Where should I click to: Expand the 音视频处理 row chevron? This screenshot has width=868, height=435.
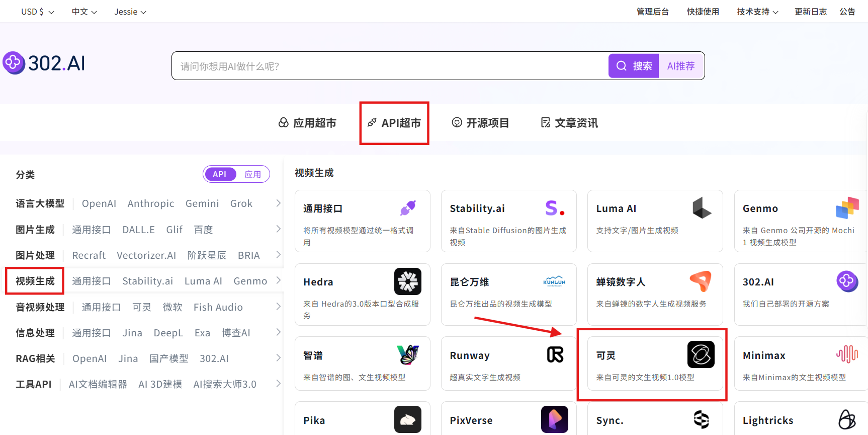(x=278, y=306)
